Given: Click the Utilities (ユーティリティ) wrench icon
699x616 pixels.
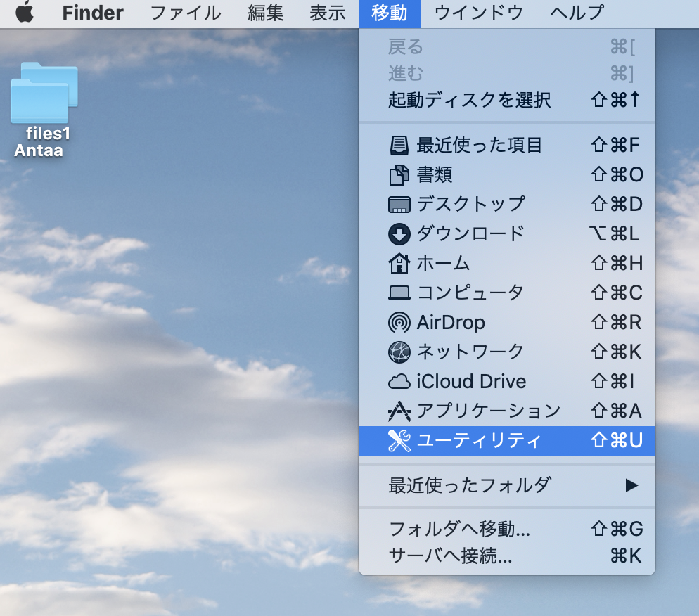Looking at the screenshot, I should click(x=399, y=440).
